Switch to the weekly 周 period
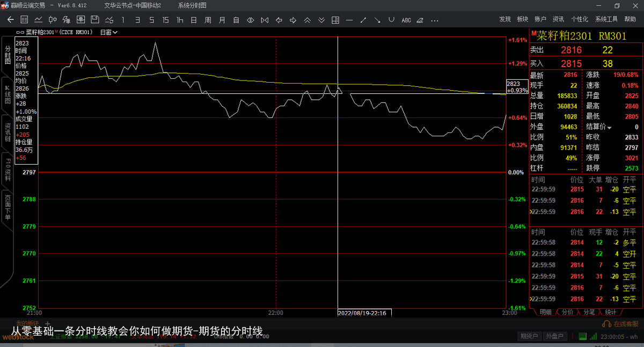644x347 pixels. (x=208, y=20)
